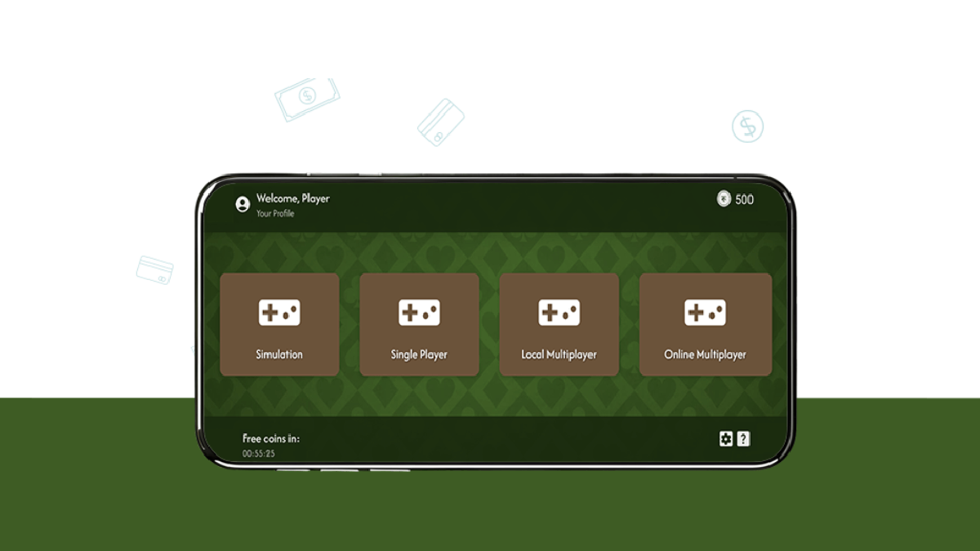Open the Your Profile link
Image resolution: width=980 pixels, height=551 pixels.
click(x=275, y=214)
